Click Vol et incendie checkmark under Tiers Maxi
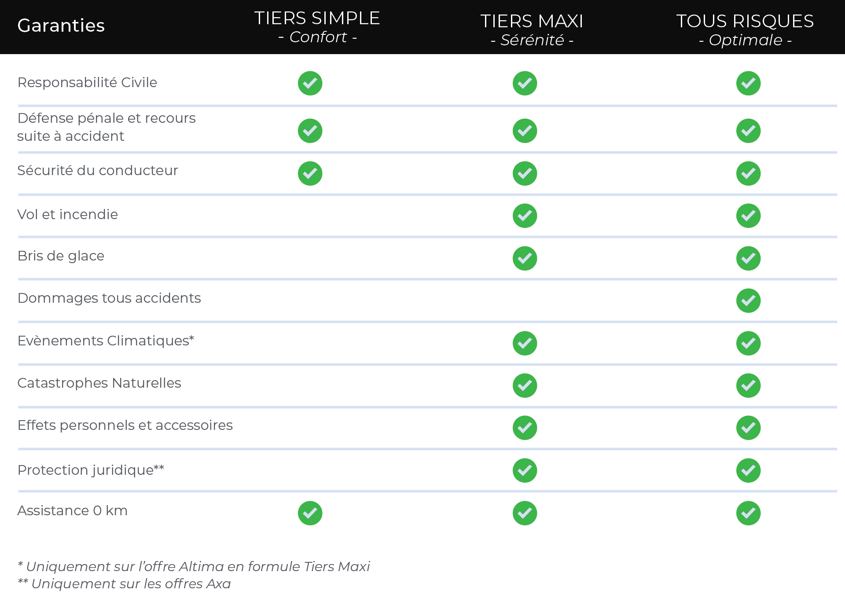The height and width of the screenshot is (616, 845). [x=525, y=216]
